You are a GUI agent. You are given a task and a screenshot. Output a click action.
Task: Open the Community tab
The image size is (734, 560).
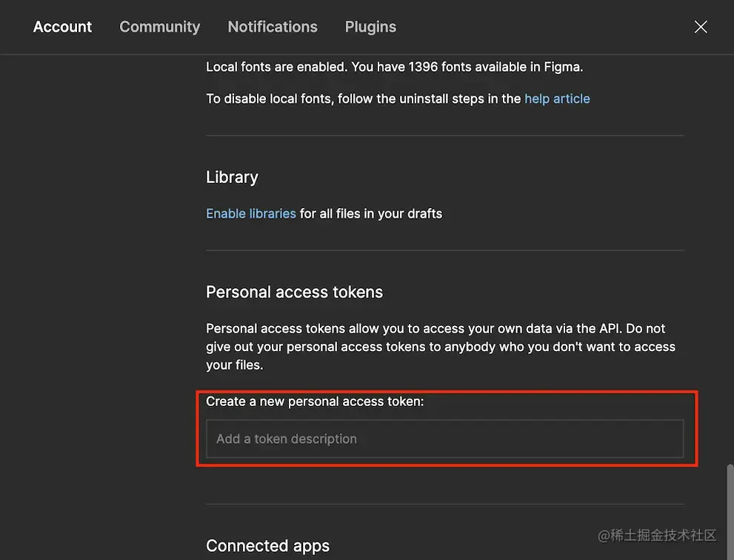coord(160,27)
